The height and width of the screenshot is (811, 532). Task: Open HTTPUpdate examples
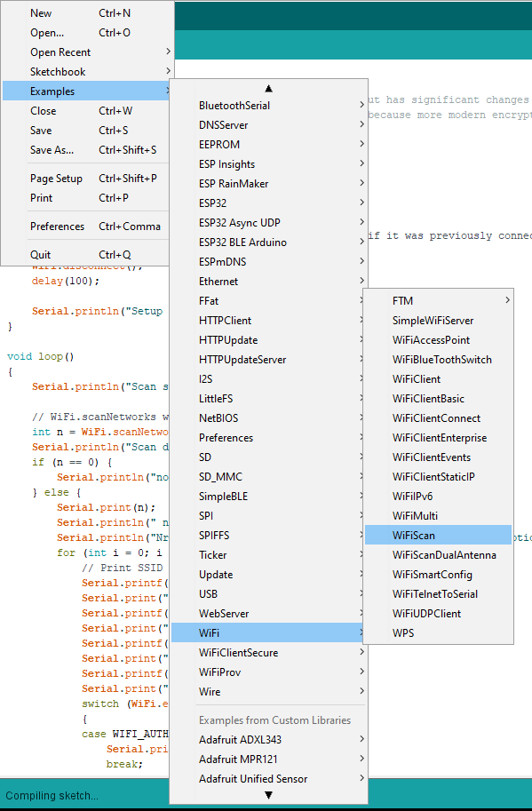coord(268,340)
